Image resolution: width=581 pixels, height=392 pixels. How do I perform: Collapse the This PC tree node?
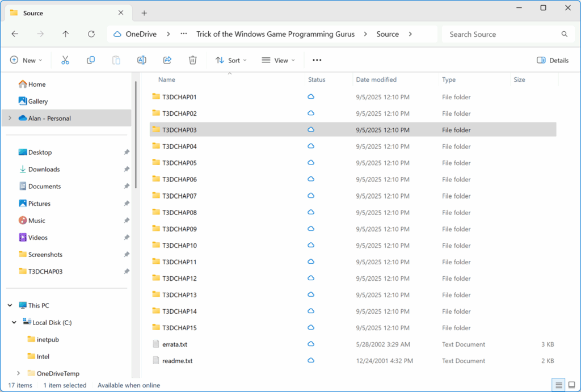(10, 305)
